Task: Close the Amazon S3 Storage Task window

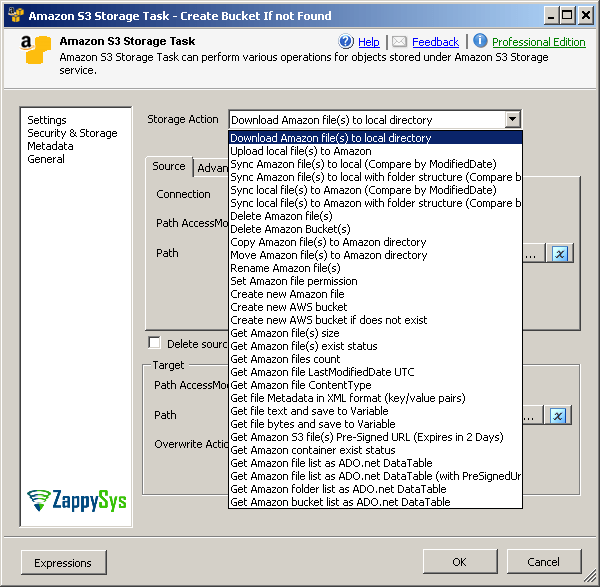Action: coord(585,16)
